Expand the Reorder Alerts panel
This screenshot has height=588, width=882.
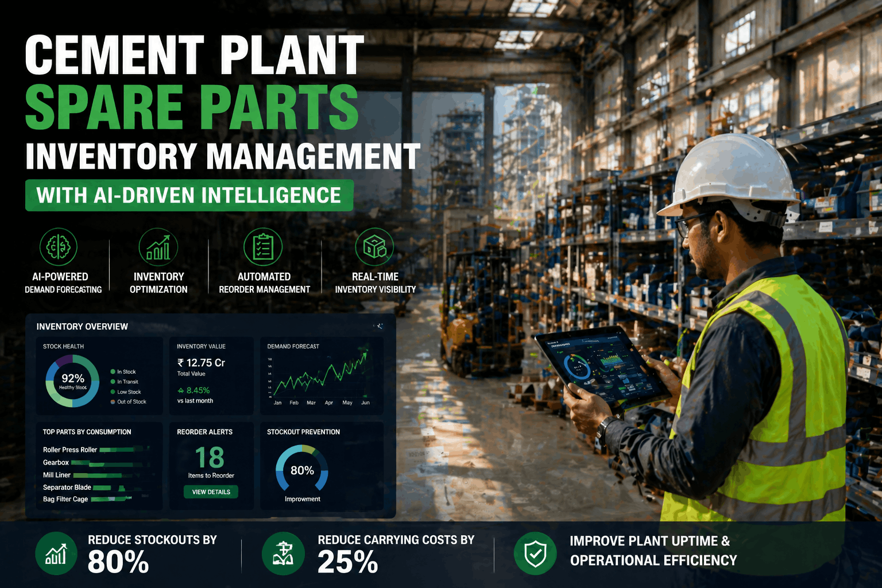[x=211, y=459]
